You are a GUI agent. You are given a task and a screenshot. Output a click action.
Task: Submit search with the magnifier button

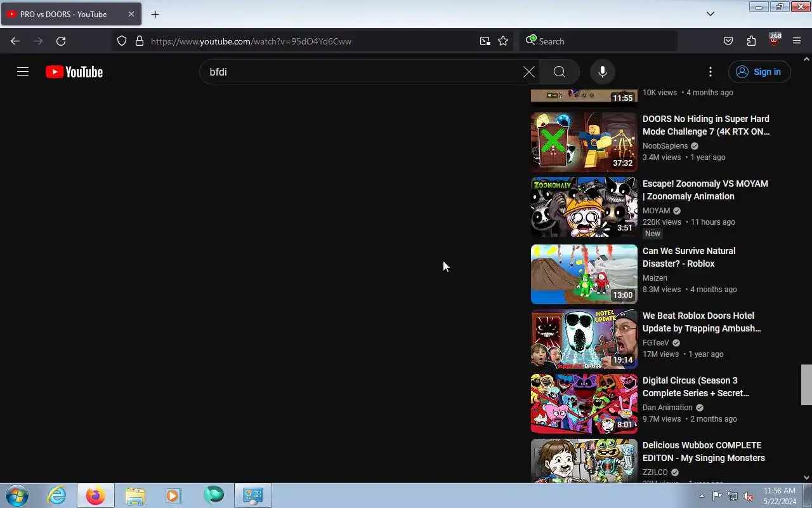coord(559,72)
